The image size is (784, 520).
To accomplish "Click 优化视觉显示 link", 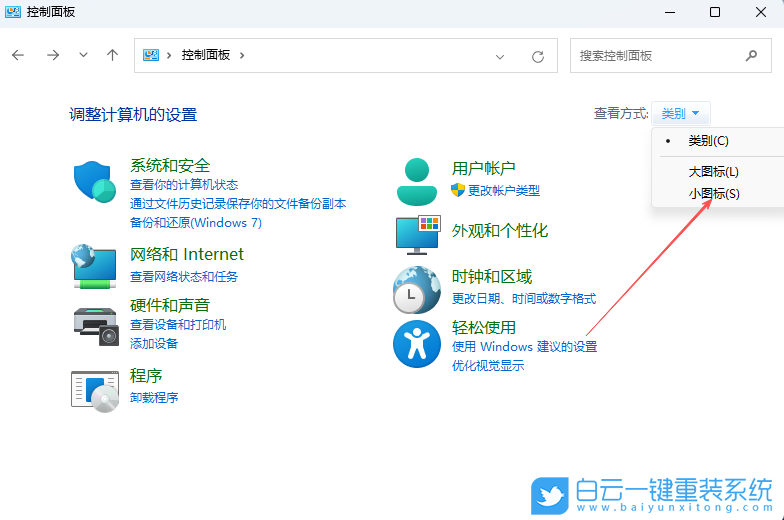I will (488, 366).
